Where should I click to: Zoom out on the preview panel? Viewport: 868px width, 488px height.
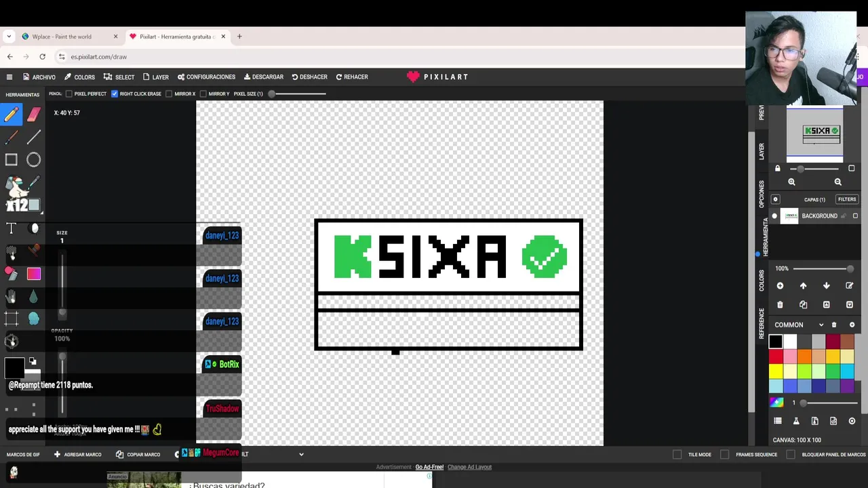[x=838, y=182]
